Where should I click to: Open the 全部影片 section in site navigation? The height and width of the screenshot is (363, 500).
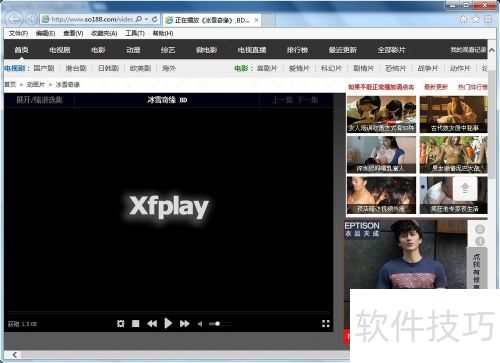pos(391,50)
